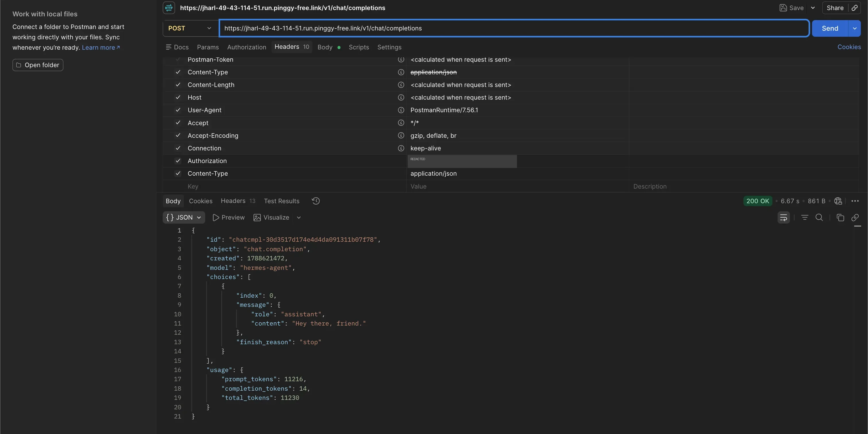The image size is (868, 434).
Task: Open the Docs icon tab
Action: coord(177,47)
